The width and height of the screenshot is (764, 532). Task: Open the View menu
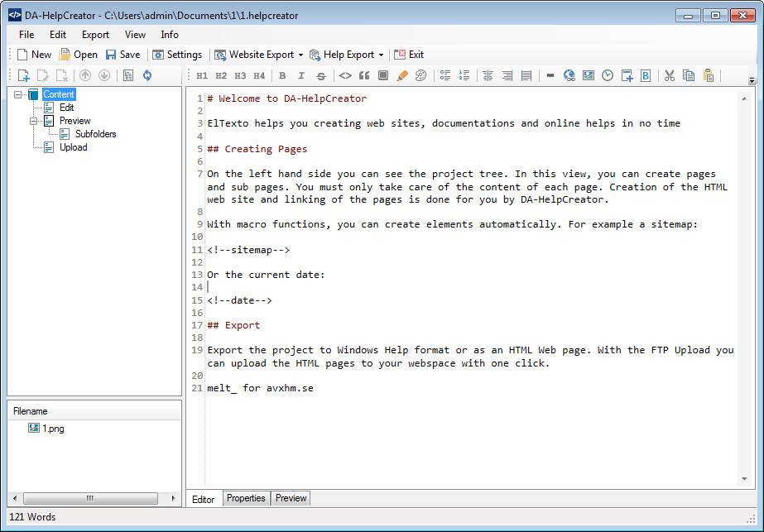(135, 35)
